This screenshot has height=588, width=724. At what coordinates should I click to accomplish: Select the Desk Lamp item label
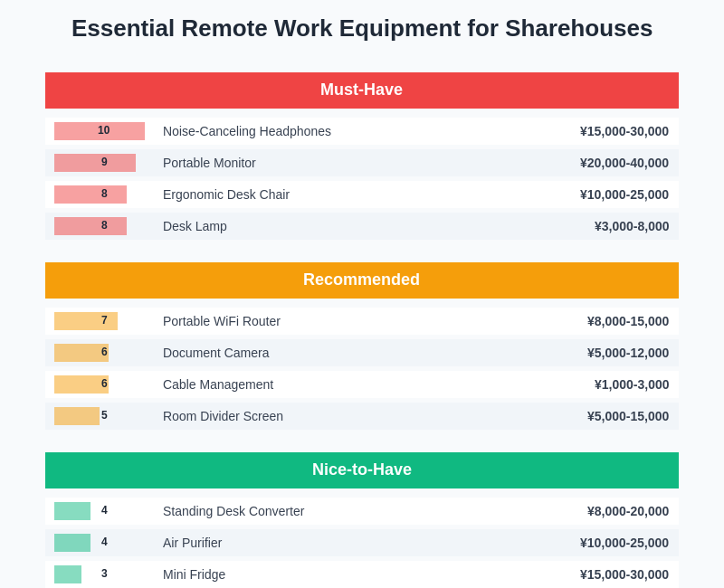point(195,226)
